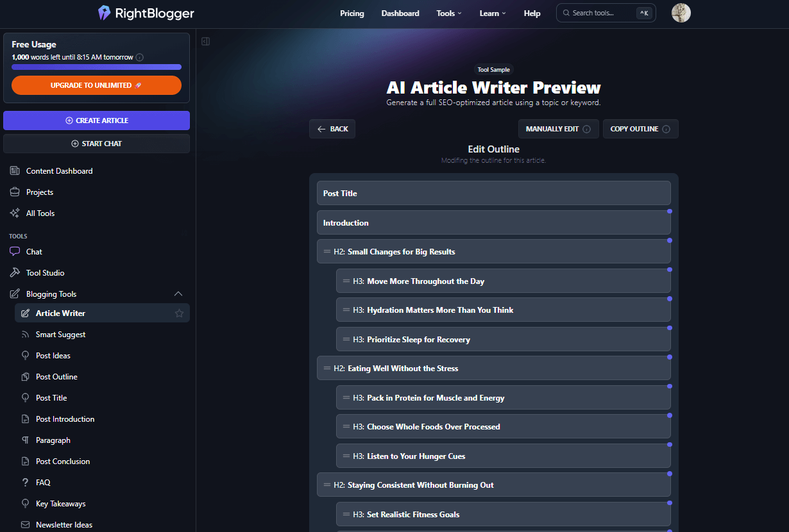Open the user profile avatar
Image resolution: width=789 pixels, height=532 pixels.
(681, 13)
